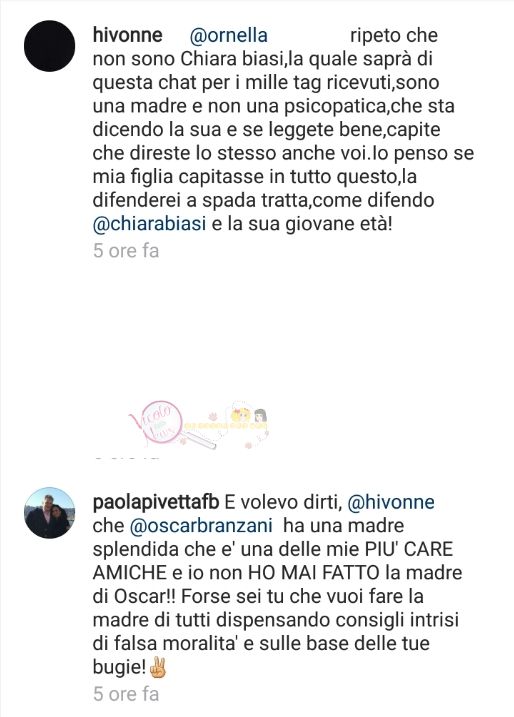Viewport: 514px width, 717px height.
Task: Select hivonne's comment text body
Action: (284, 129)
